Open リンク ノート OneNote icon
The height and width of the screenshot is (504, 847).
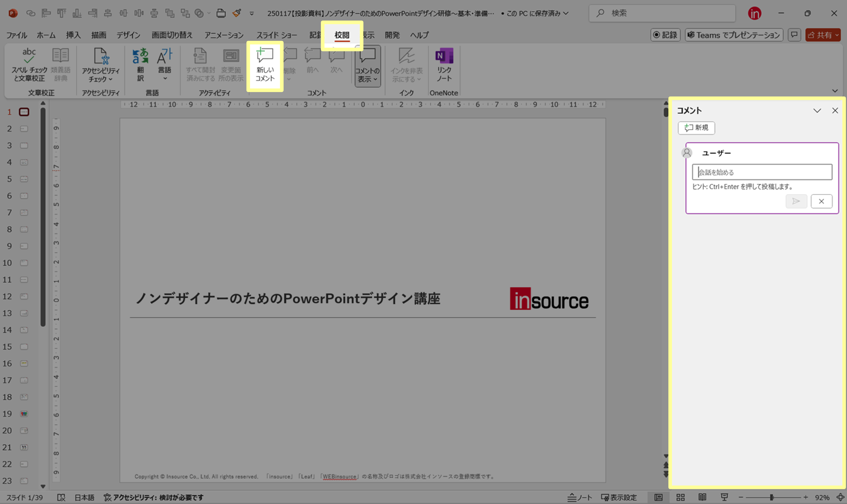pos(444,65)
